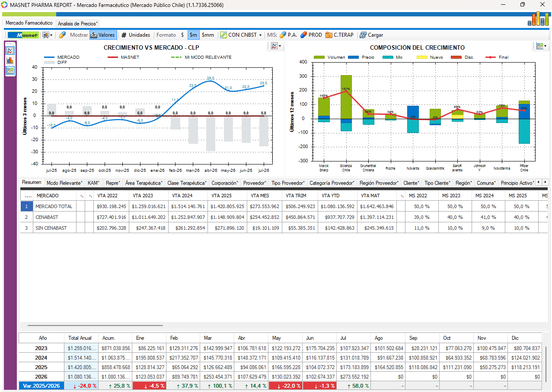This screenshot has width=552, height=392.
Task: Open the Tipo Cliente tab
Action: coord(438,183)
